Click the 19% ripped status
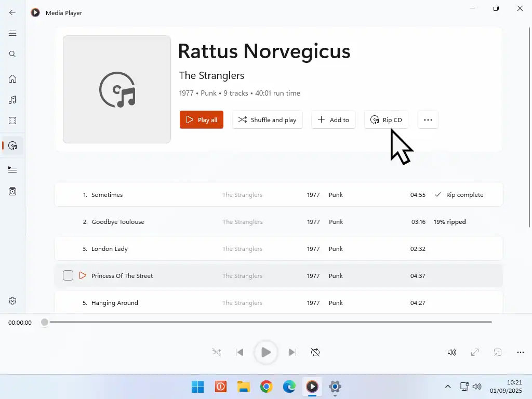 pos(449,222)
